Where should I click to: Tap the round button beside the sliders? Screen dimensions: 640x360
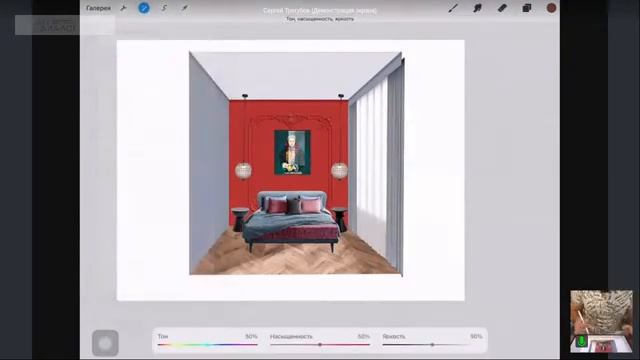105,343
